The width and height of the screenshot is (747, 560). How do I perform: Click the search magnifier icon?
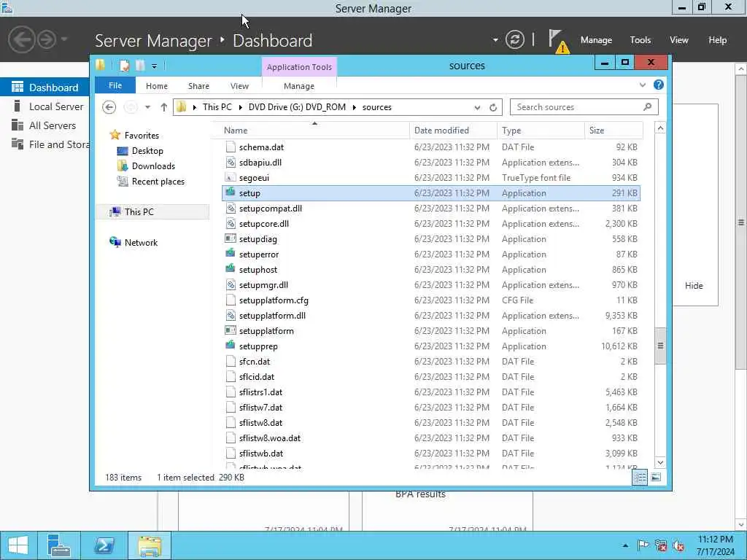(648, 106)
